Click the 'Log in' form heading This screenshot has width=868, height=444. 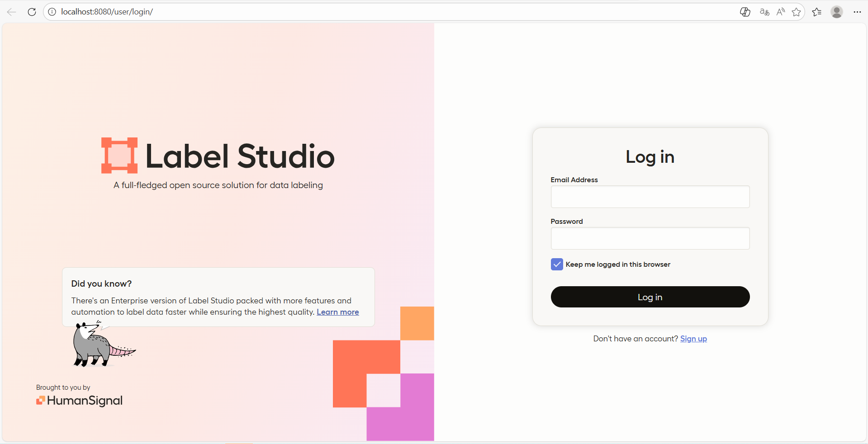coord(650,157)
